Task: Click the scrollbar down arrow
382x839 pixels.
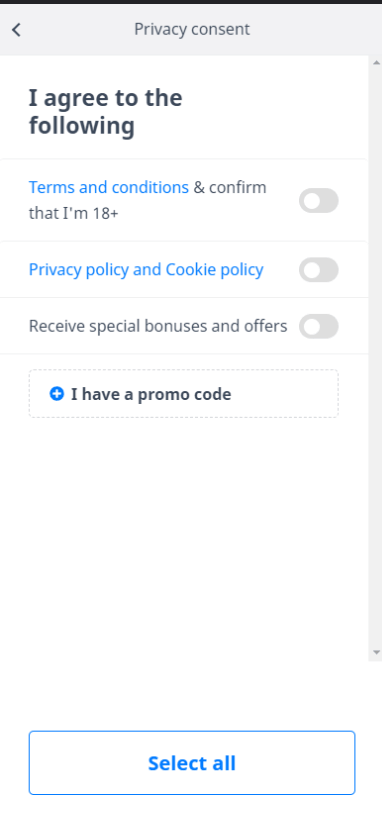Action: tap(376, 652)
